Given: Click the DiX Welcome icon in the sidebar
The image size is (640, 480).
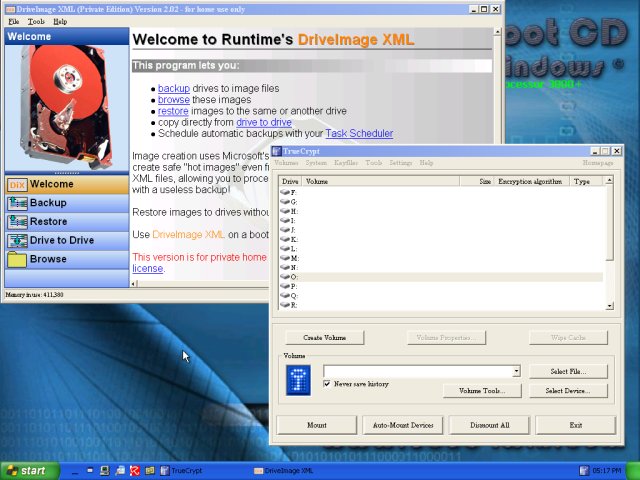Looking at the screenshot, I should pyautogui.click(x=17, y=185).
